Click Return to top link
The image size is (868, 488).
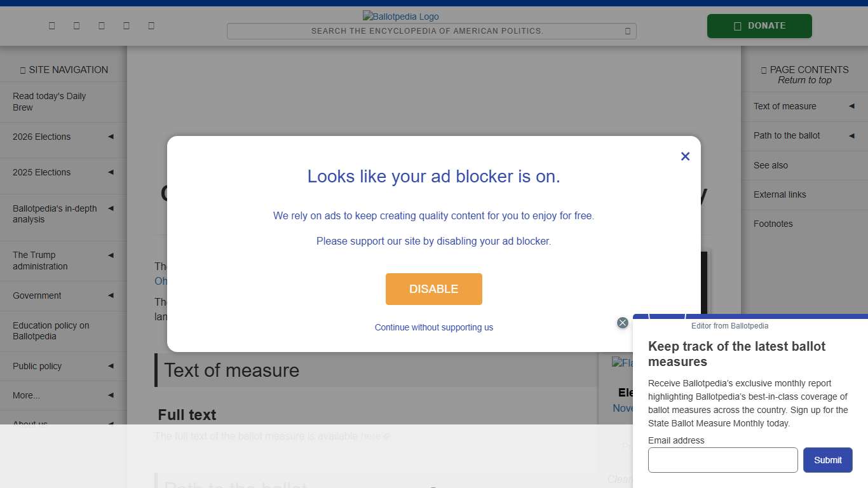[804, 80]
